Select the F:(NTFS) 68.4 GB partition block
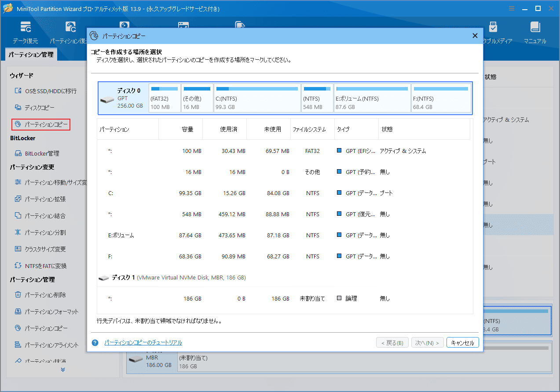The height and width of the screenshot is (392, 560). pyautogui.click(x=441, y=98)
